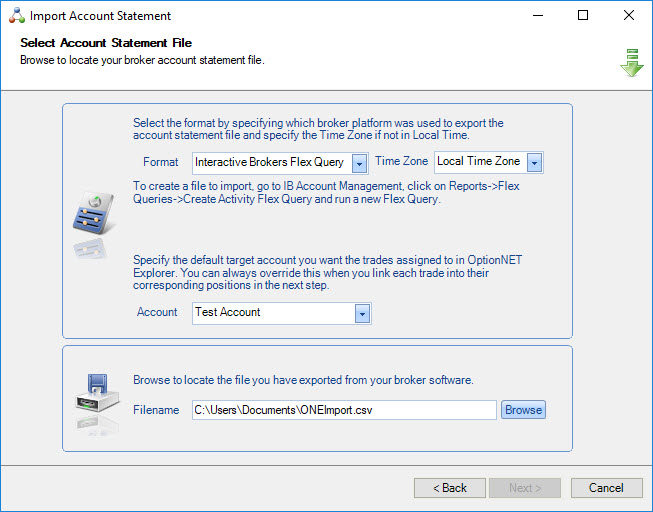This screenshot has width=653, height=512.
Task: Expand the Account dropdown arrow
Action: click(x=362, y=313)
